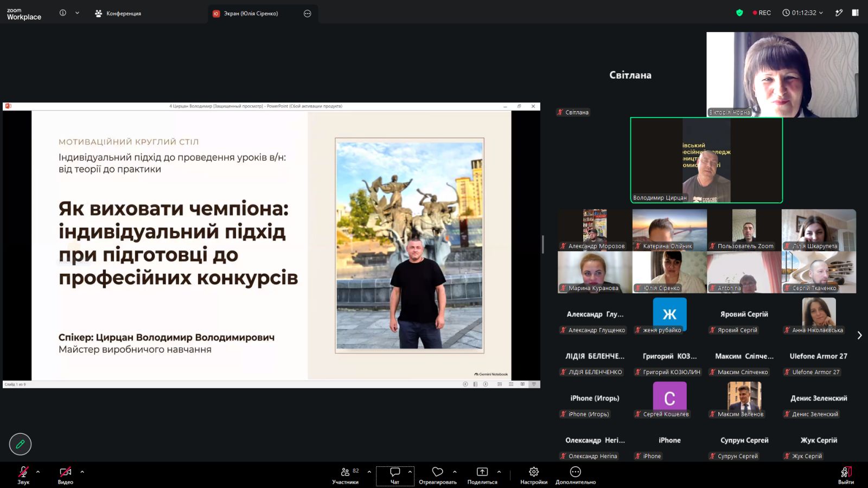Image resolution: width=868 pixels, height=488 pixels.
Task: Click the Выйти leave meeting button
Action: [x=846, y=475]
